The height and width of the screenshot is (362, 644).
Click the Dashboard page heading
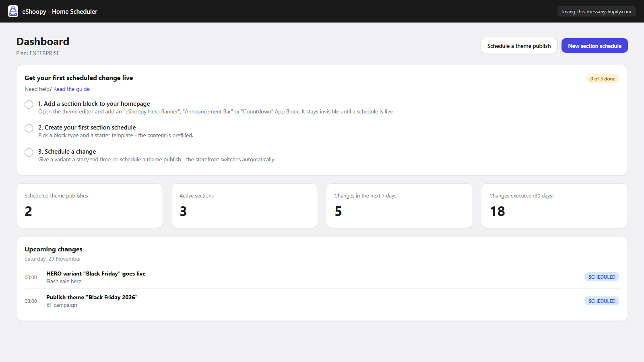(x=43, y=41)
